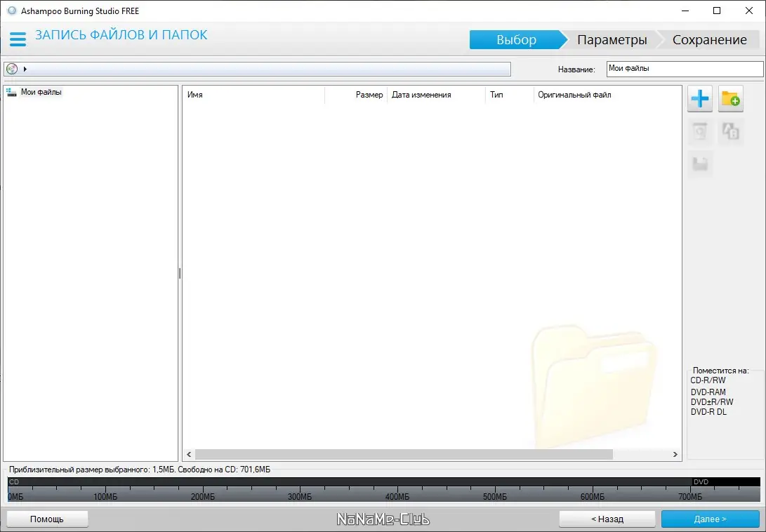This screenshot has width=766, height=532.
Task: Switch to the Выбор step tab
Action: pos(516,39)
